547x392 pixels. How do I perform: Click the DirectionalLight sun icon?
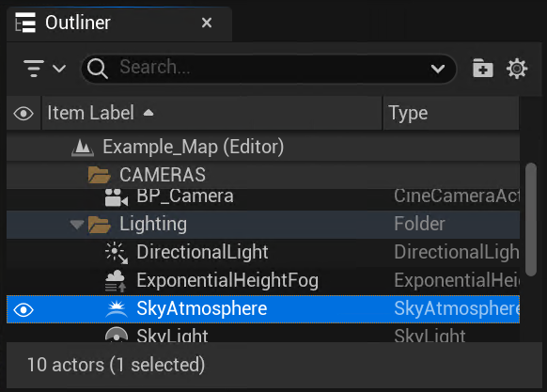tap(117, 252)
